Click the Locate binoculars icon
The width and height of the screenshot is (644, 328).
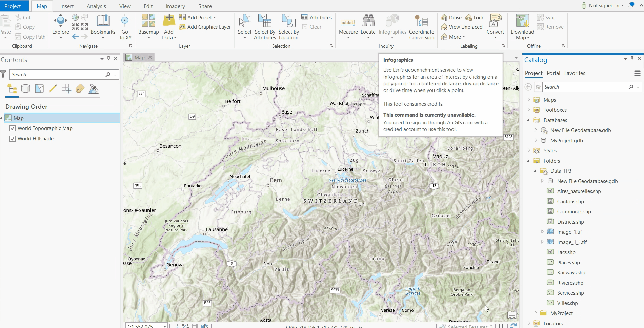click(368, 21)
